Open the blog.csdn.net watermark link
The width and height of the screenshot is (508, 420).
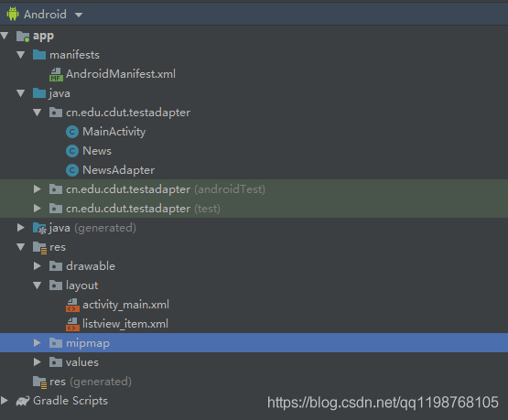tap(383, 403)
